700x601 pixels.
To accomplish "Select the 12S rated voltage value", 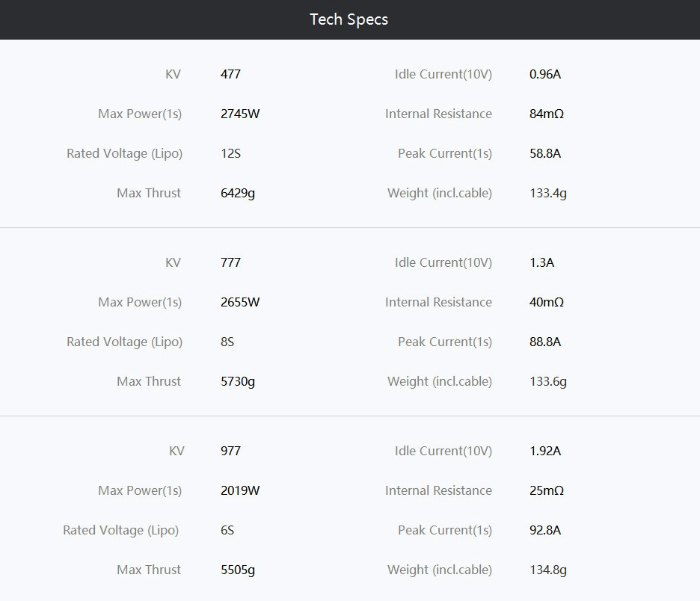I will tap(230, 153).
